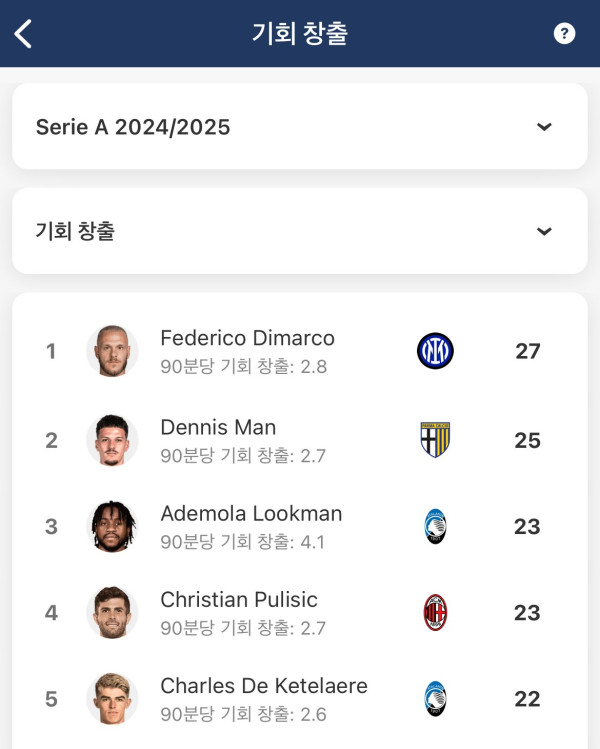Expand the 기회 창출 stat category dropdown
The width and height of the screenshot is (600, 749).
point(300,231)
